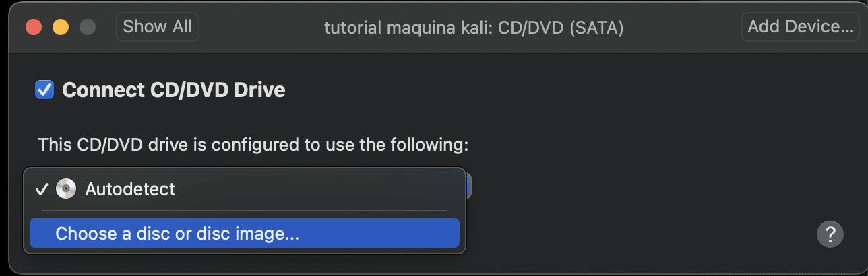Viewport: 868px width, 276px height.
Task: Click the separator line in the dropdown menu
Action: point(244,211)
